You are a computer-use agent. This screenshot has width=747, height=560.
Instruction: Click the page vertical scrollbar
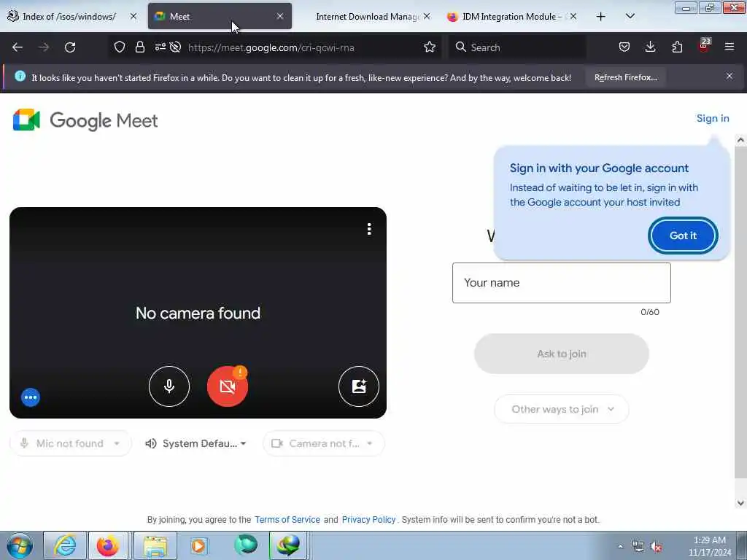click(x=740, y=312)
